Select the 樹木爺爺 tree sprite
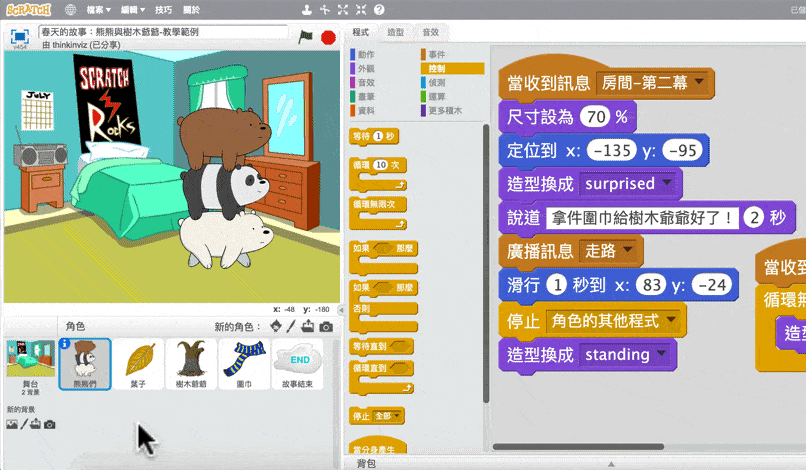The width and height of the screenshot is (806, 470). click(x=191, y=364)
